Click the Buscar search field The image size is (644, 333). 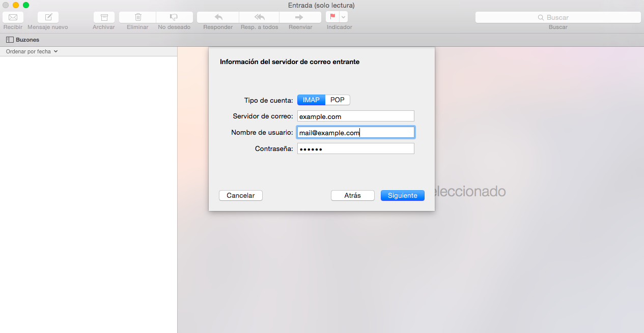tap(558, 17)
